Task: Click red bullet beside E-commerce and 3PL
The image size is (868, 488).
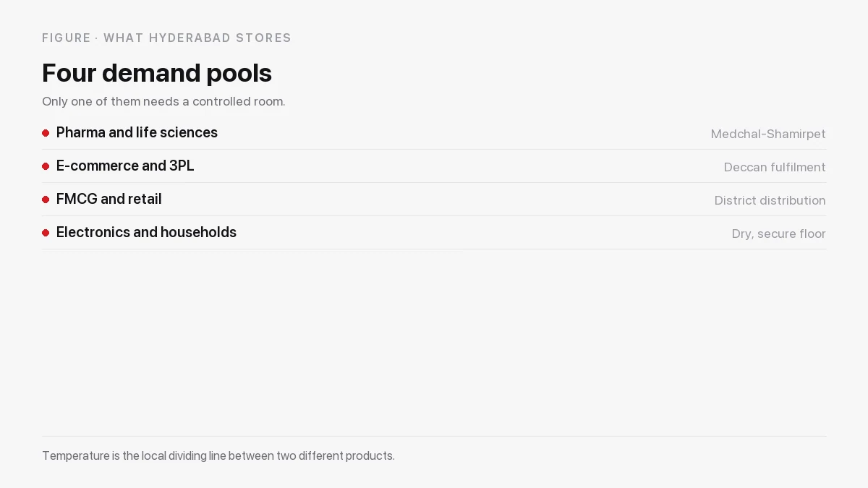Action: 46,166
